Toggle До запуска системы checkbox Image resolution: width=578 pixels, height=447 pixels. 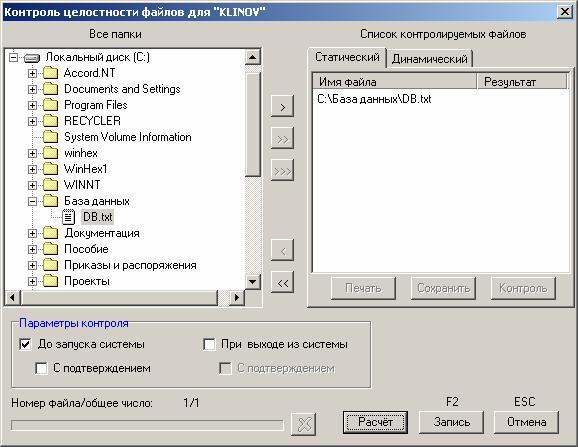pyautogui.click(x=25, y=345)
